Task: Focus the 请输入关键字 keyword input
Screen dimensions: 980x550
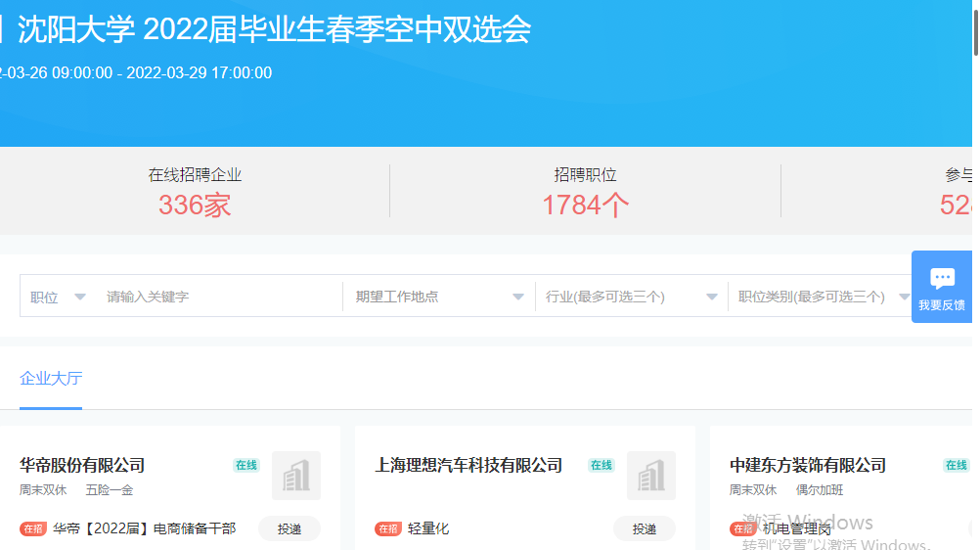Action: (222, 297)
